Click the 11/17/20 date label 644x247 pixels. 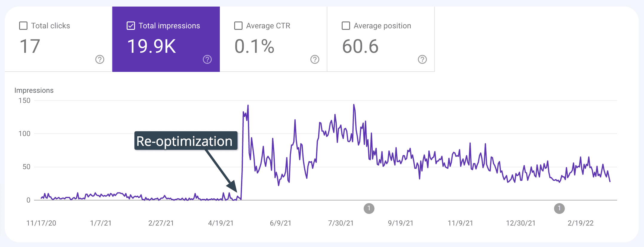click(x=41, y=223)
